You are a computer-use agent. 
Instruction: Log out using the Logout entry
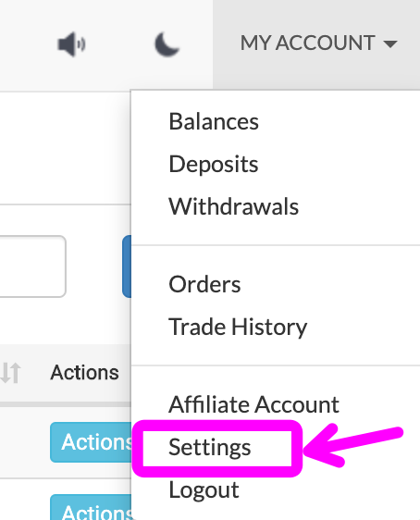pyautogui.click(x=204, y=489)
